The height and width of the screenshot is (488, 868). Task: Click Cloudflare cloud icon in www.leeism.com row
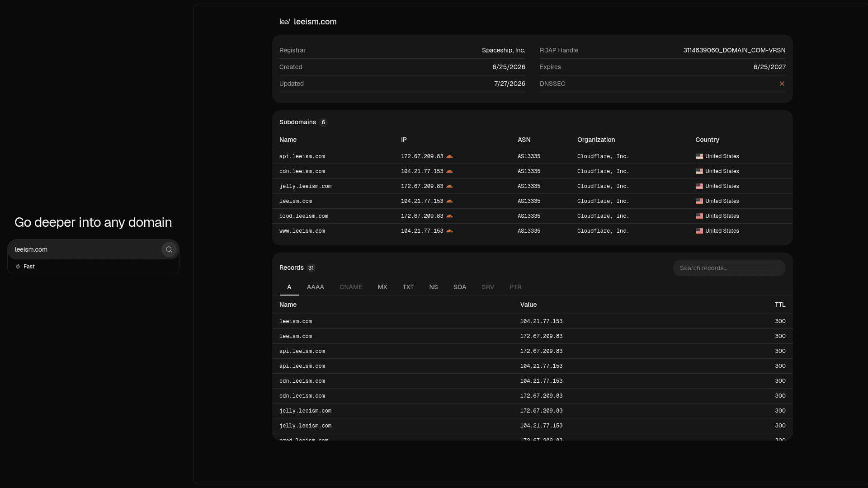[x=449, y=231]
